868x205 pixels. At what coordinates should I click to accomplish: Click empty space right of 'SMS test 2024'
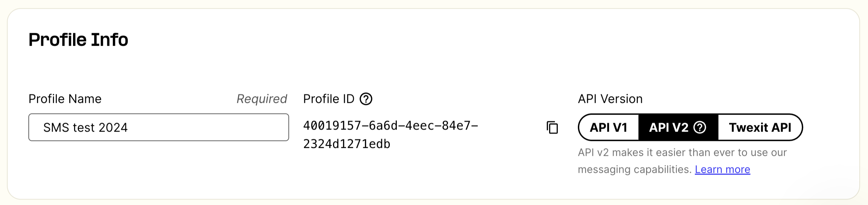click(208, 127)
